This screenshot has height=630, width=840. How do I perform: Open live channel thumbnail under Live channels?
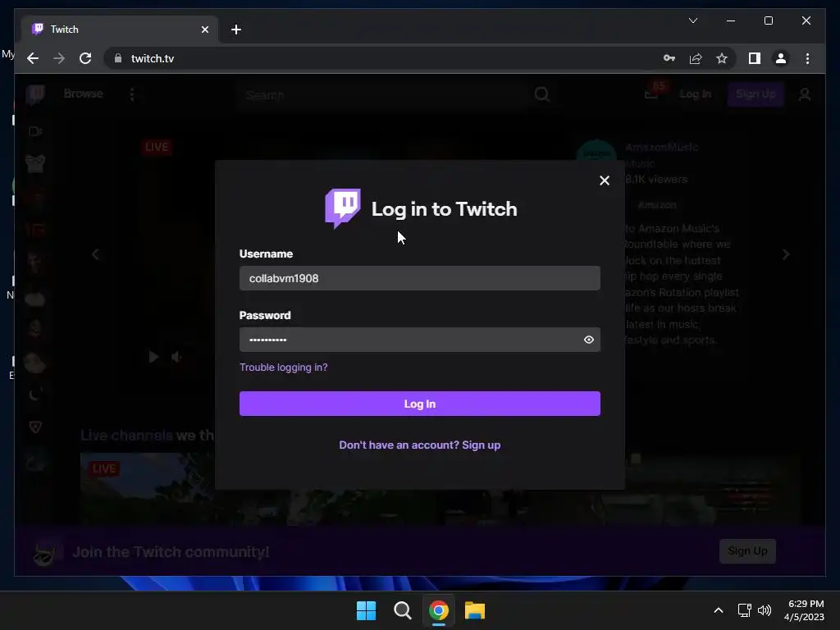pyautogui.click(x=148, y=489)
